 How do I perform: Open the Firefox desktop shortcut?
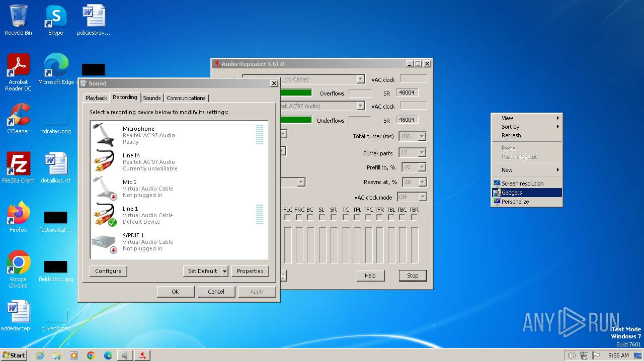point(18,217)
